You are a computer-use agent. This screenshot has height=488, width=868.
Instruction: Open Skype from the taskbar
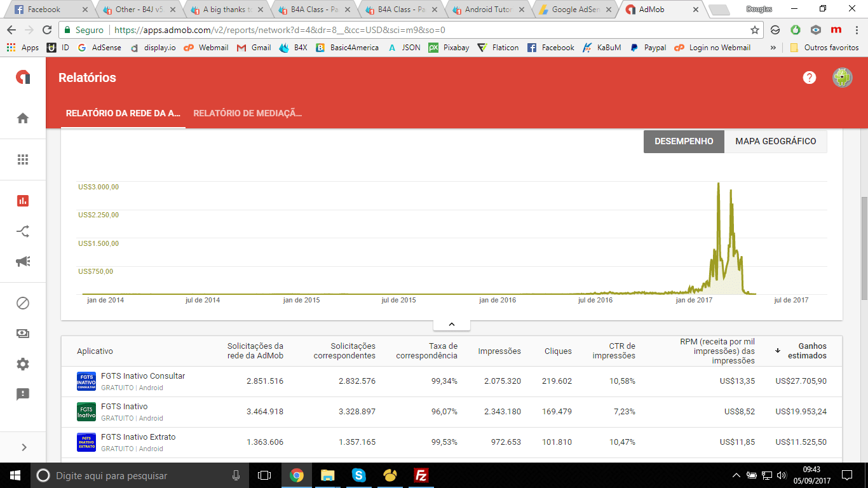pos(358,475)
